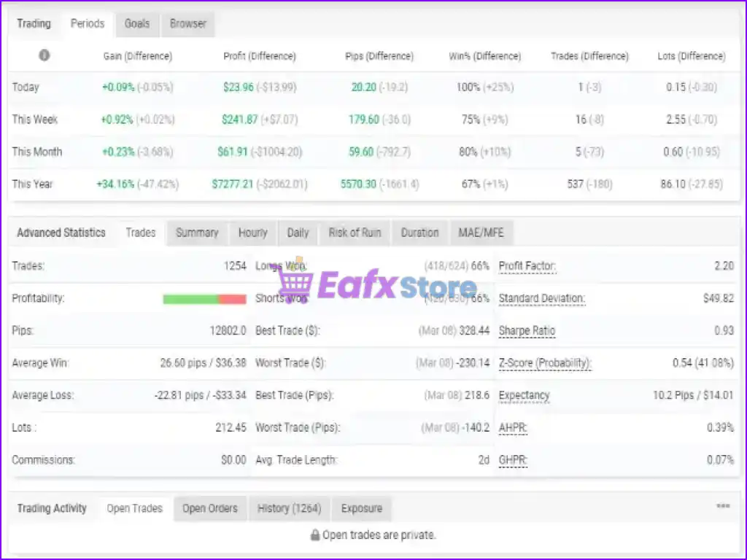Click the This Year row label

pos(32,184)
